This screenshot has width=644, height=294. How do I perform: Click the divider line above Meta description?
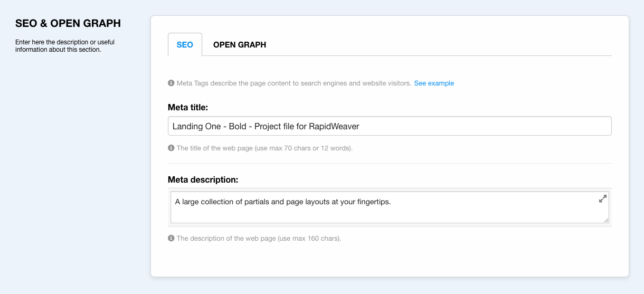(x=390, y=164)
